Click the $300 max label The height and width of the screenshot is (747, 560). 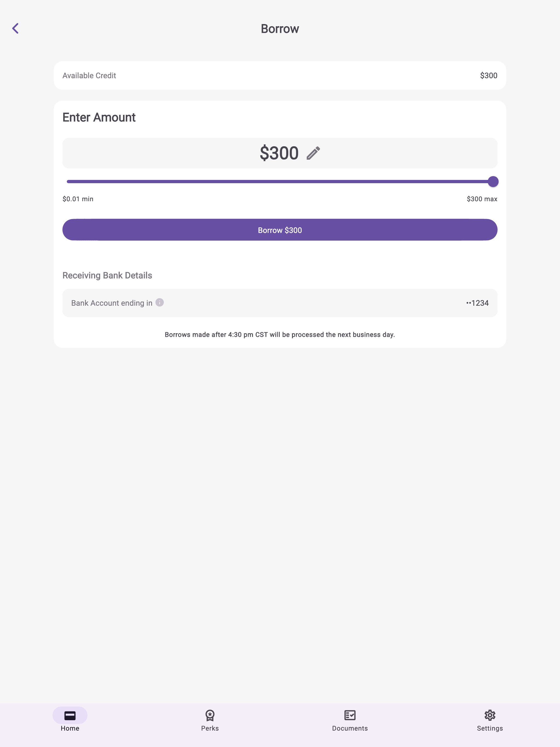(482, 199)
